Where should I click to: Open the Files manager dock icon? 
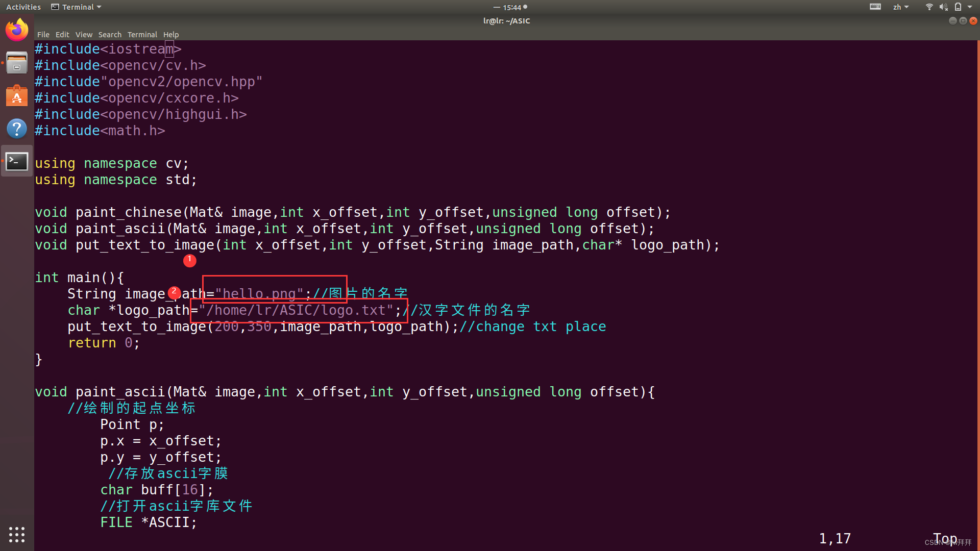click(17, 63)
